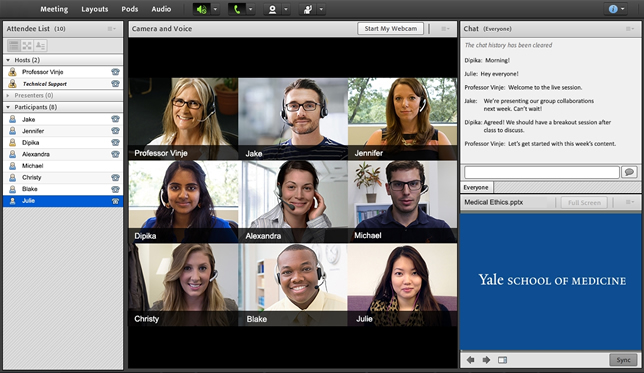644x373 pixels.
Task: Click phone icon beside Professor Vinje
Action: (x=115, y=72)
